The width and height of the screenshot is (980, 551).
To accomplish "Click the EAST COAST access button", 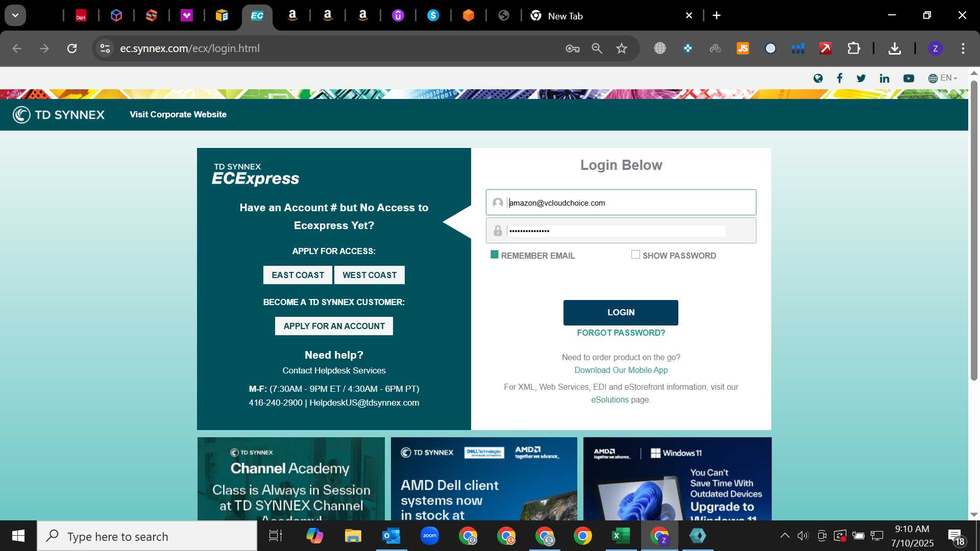I will 298,275.
